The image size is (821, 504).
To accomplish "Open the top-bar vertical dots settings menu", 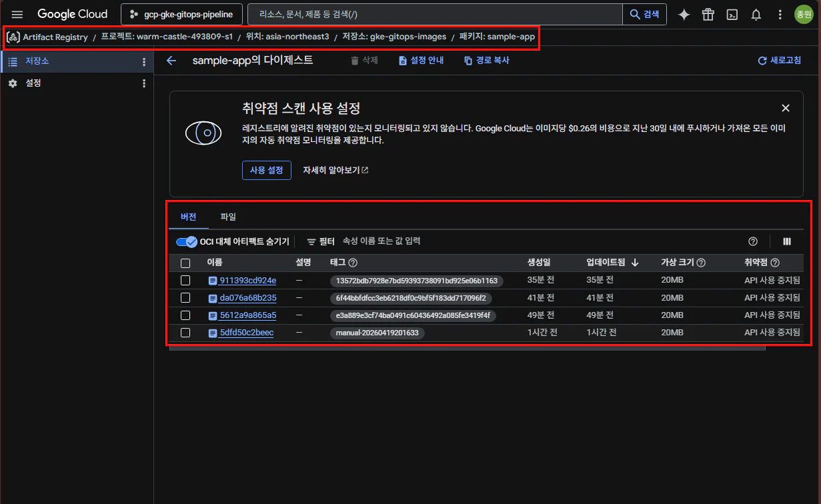I will click(x=780, y=15).
